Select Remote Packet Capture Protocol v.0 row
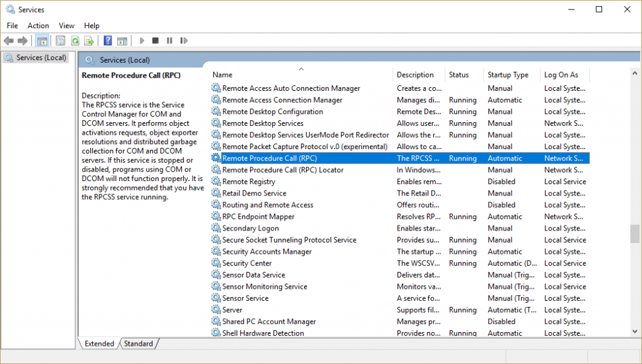Image resolution: width=642 pixels, height=364 pixels. pyautogui.click(x=400, y=147)
